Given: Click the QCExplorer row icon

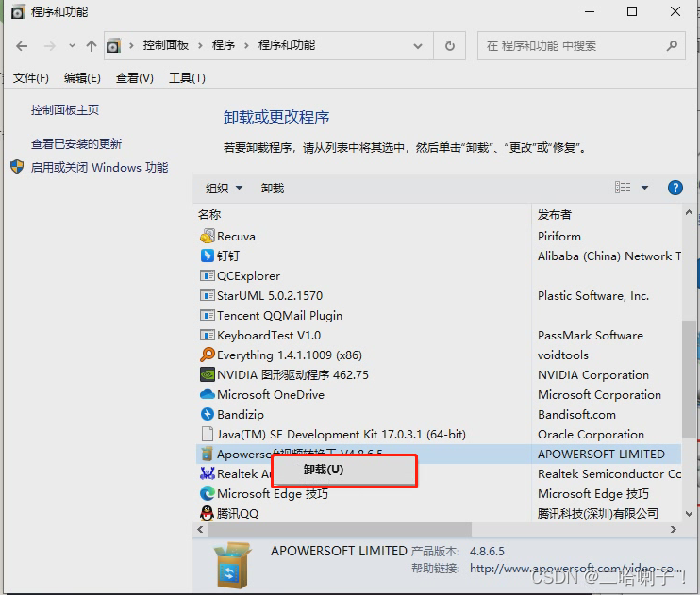Looking at the screenshot, I should [x=208, y=276].
